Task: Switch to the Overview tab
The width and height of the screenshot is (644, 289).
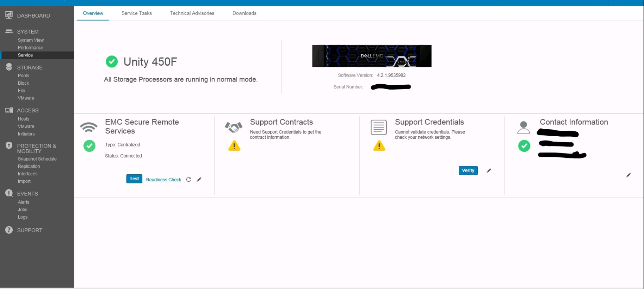Action: (93, 13)
